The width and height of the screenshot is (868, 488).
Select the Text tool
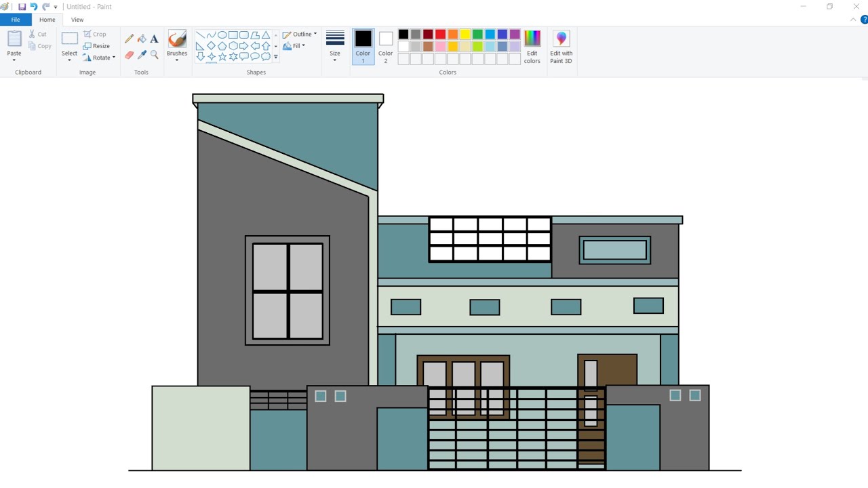[x=155, y=39]
